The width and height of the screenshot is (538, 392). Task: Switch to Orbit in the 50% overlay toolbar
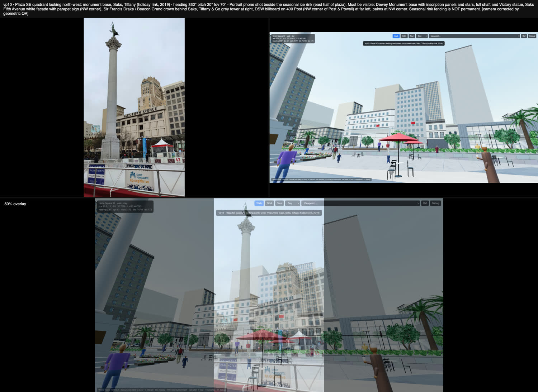click(x=269, y=203)
